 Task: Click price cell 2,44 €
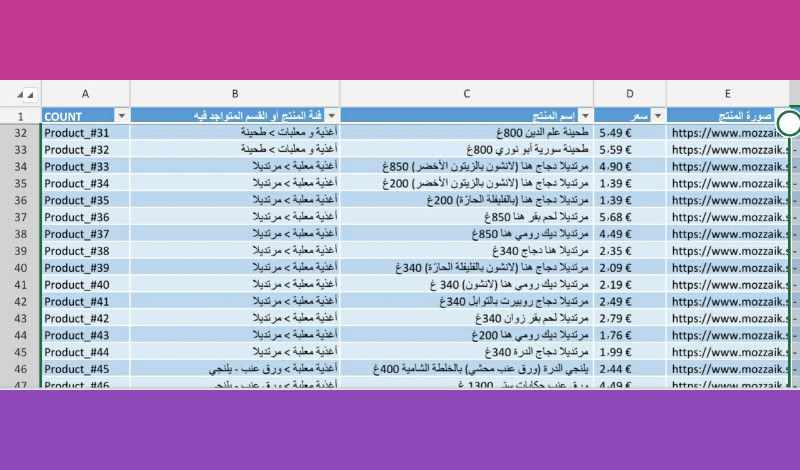click(630, 368)
